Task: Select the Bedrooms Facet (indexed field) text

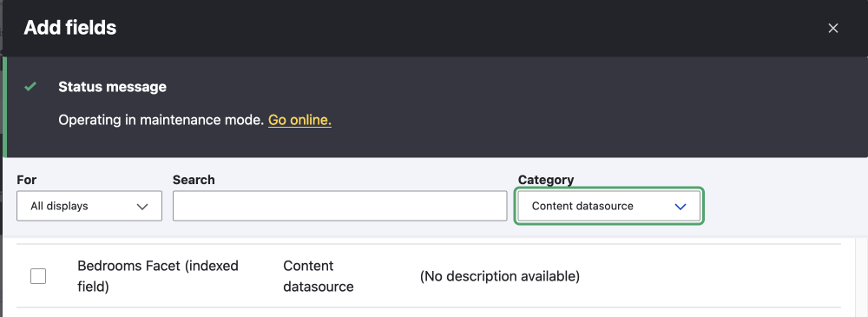Action: point(158,276)
